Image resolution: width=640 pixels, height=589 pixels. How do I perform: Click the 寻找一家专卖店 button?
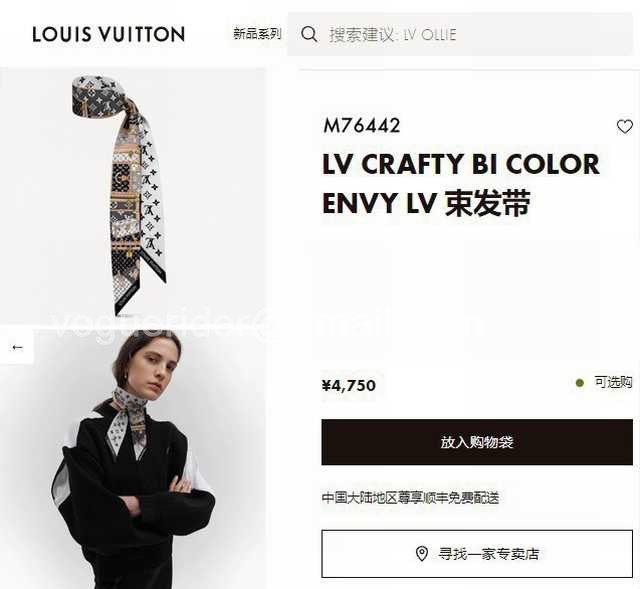tap(477, 554)
